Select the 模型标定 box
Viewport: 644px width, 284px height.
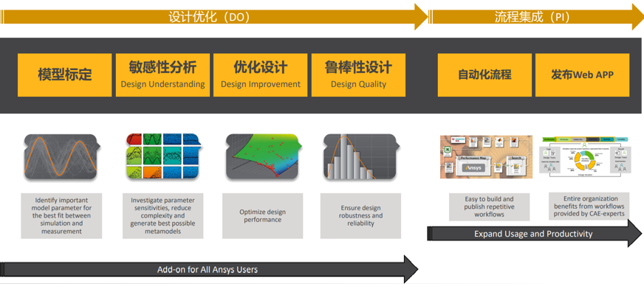point(64,75)
